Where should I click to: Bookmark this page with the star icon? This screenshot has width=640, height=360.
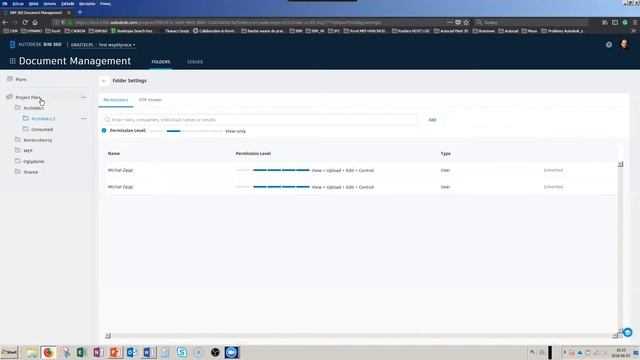pyautogui.click(x=466, y=22)
